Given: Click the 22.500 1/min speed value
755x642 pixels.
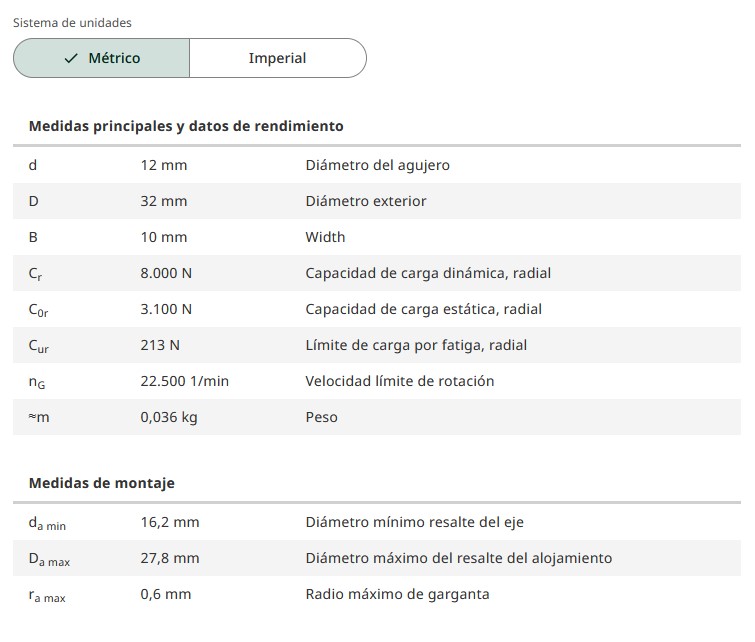Looking at the screenshot, I should click(x=185, y=381).
